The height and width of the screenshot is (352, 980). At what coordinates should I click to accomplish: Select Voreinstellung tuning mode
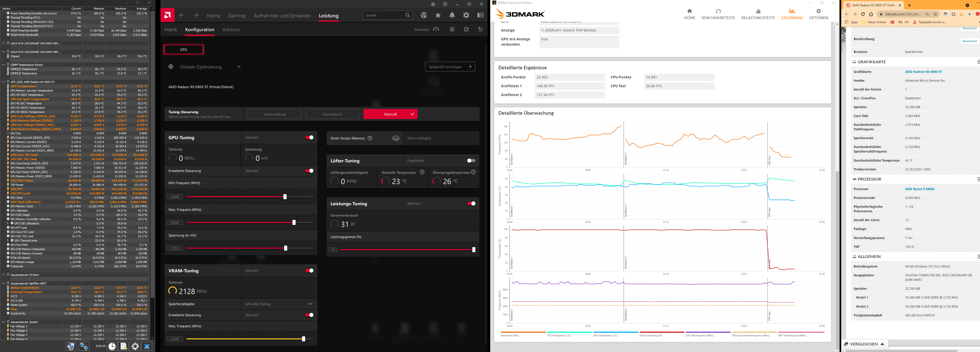[274, 114]
